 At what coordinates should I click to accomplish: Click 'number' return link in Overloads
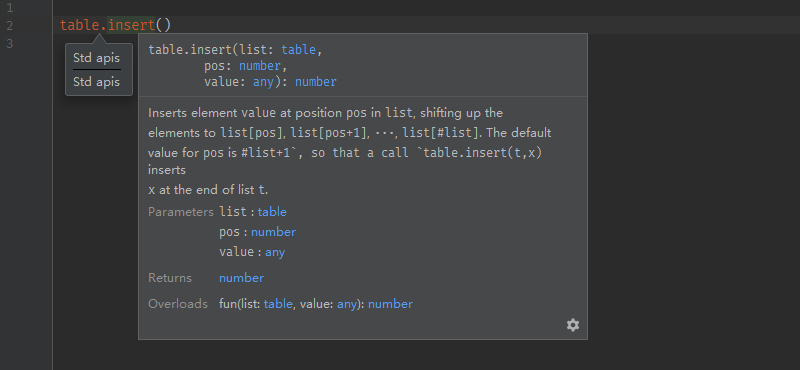[x=390, y=304]
